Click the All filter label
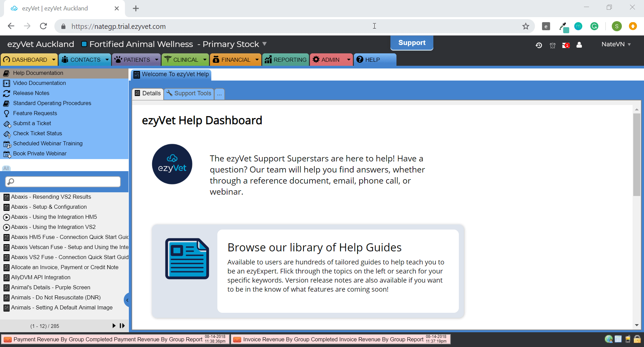 [x=6, y=168]
